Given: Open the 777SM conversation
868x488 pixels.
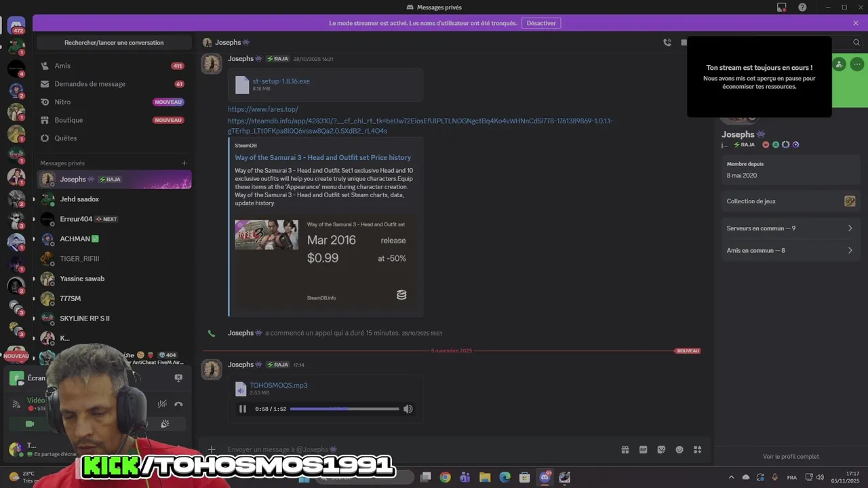Looking at the screenshot, I should pyautogui.click(x=114, y=298).
